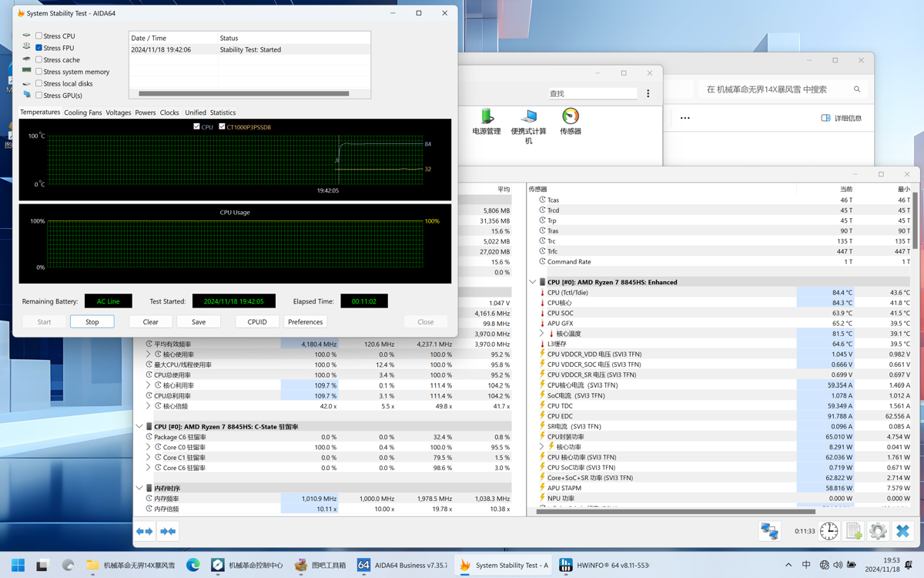Click 详细信息 details pane button
Image resolution: width=924 pixels, height=578 pixels.
pyautogui.click(x=842, y=118)
